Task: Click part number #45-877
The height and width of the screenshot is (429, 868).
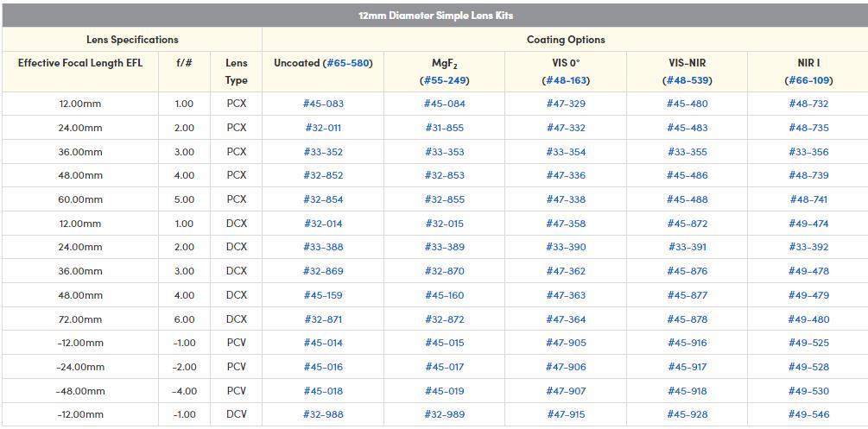Action: click(x=687, y=295)
